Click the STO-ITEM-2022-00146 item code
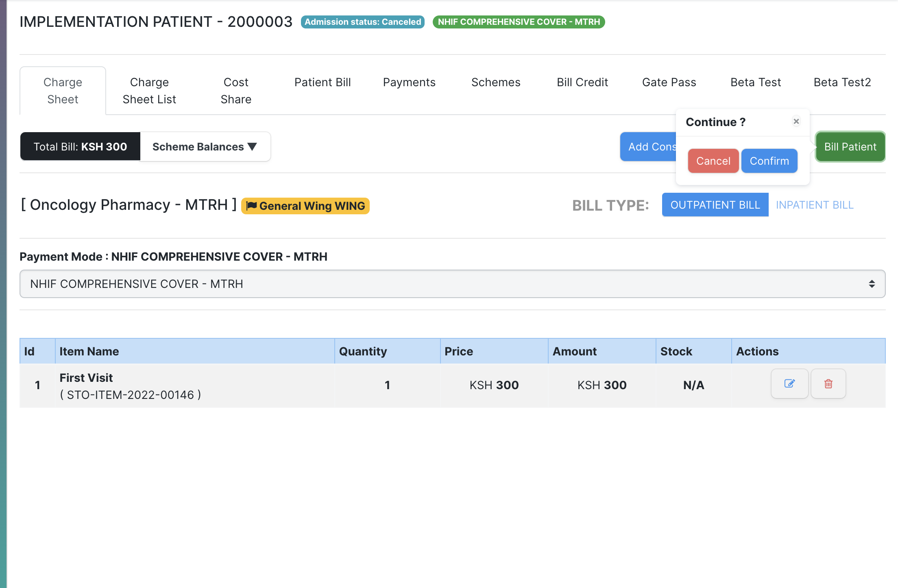The height and width of the screenshot is (588, 898). point(131,395)
